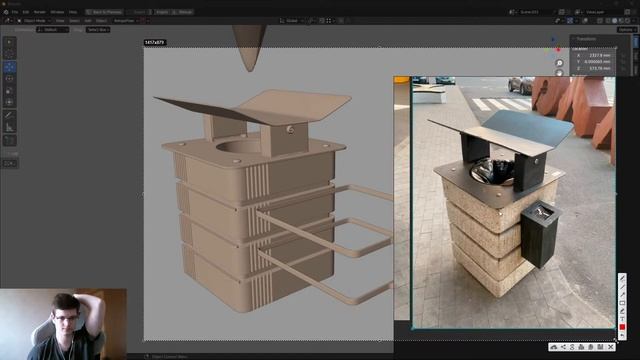The height and width of the screenshot is (360, 640).
Task: Open the Orientation Default dropdown
Action: 53,30
